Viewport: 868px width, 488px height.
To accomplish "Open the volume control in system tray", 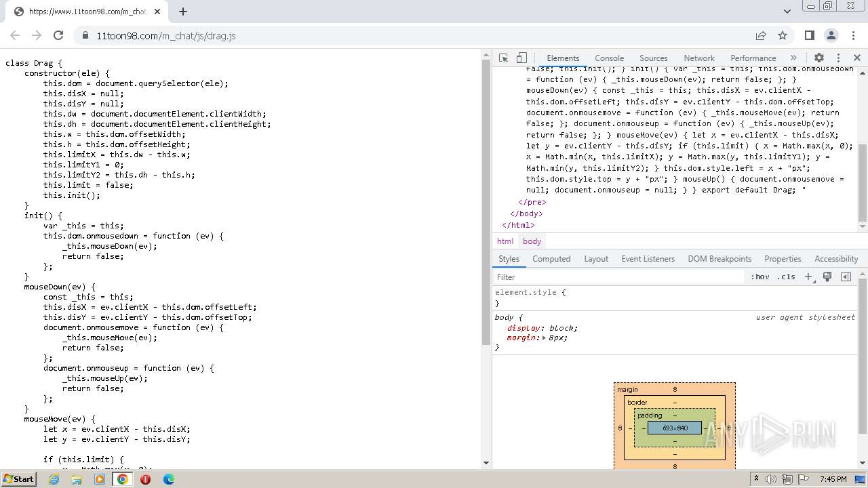I will (x=772, y=479).
